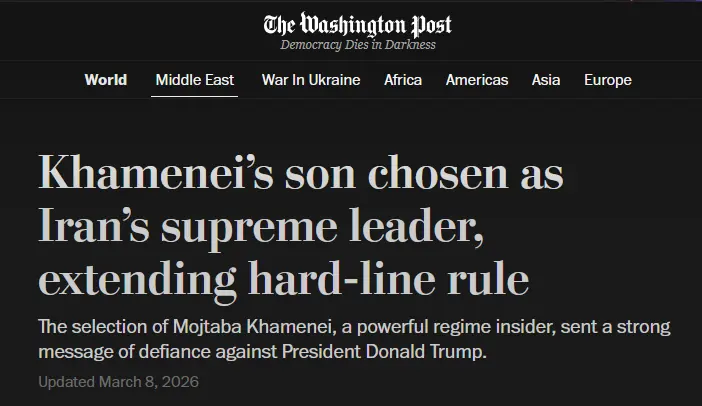Image resolution: width=702 pixels, height=406 pixels.
Task: Go to War In Ukraine section
Action: click(310, 80)
